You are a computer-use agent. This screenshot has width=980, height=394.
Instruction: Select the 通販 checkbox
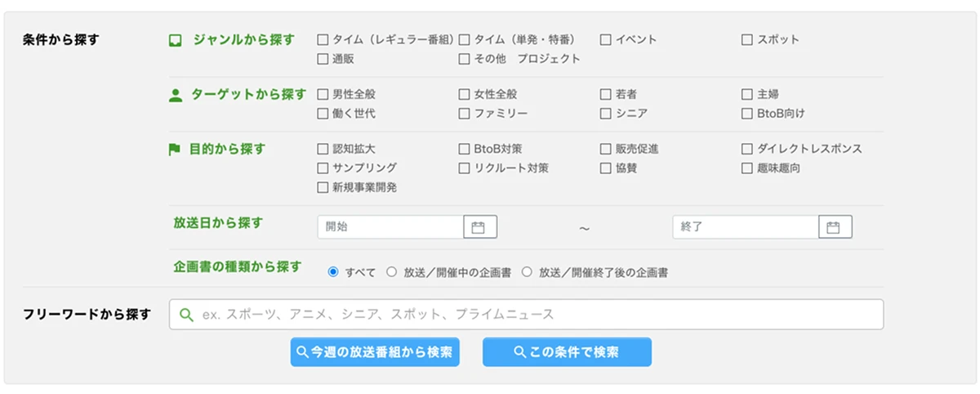pos(323,59)
